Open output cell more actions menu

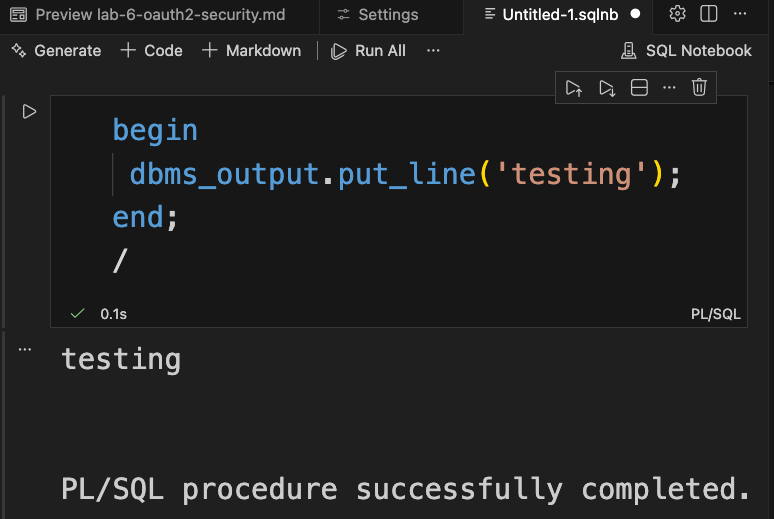(25, 349)
